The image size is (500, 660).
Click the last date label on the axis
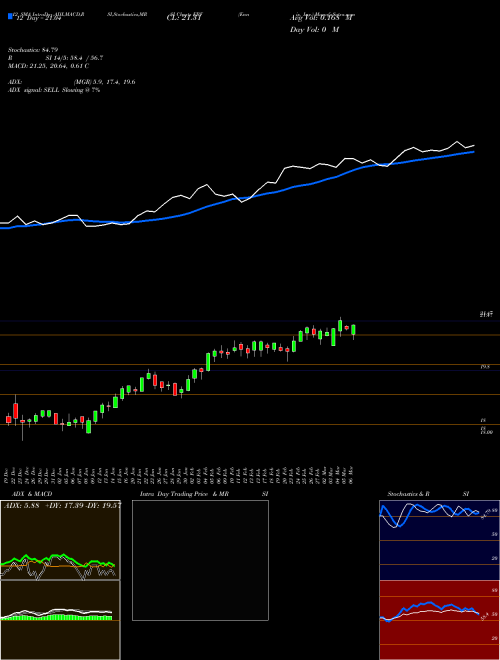[x=351, y=475]
